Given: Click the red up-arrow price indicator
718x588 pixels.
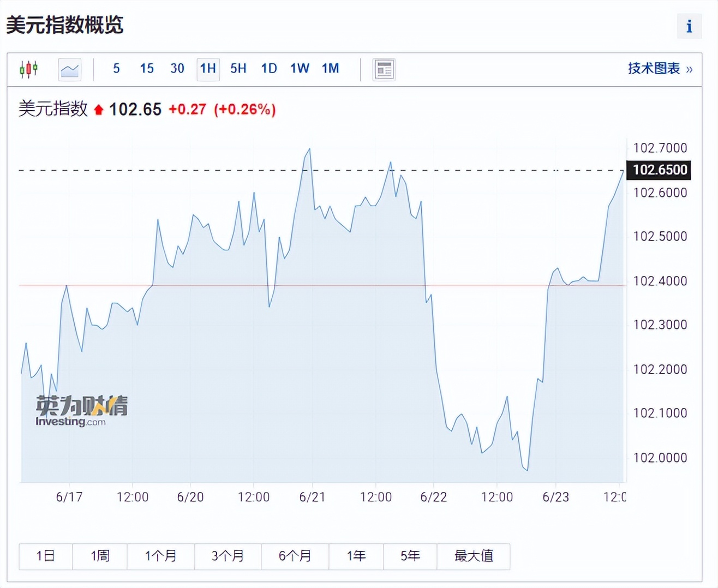Looking at the screenshot, I should click(x=99, y=110).
